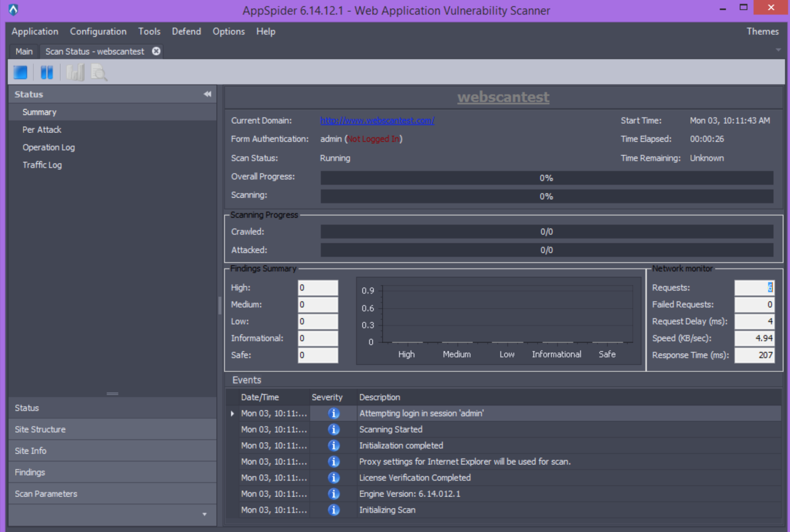Open the Tools menu

[149, 31]
